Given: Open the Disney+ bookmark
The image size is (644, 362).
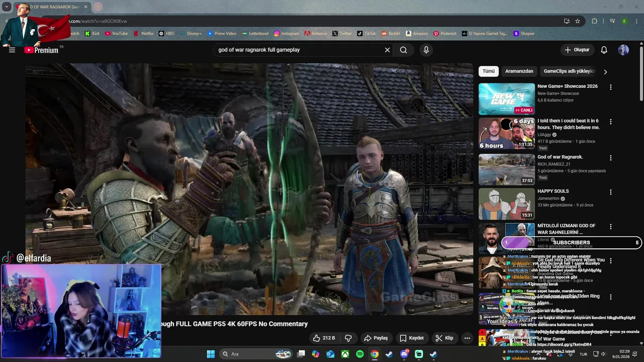Looking at the screenshot, I should click(x=190, y=34).
